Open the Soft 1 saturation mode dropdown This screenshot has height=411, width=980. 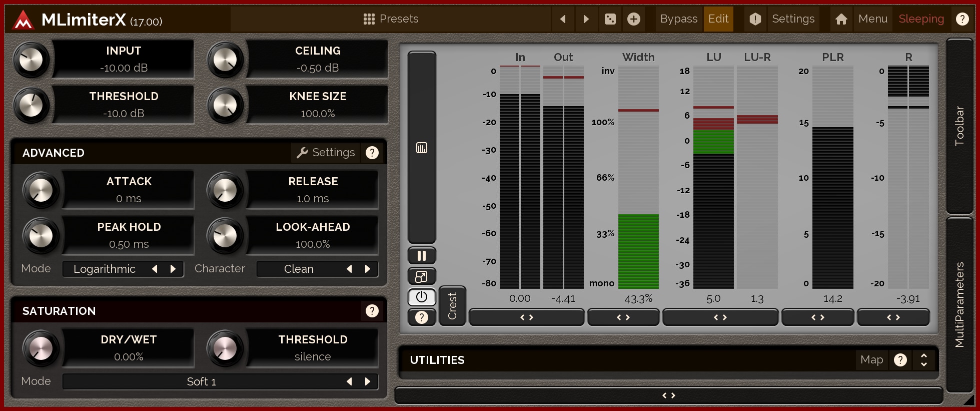point(201,381)
